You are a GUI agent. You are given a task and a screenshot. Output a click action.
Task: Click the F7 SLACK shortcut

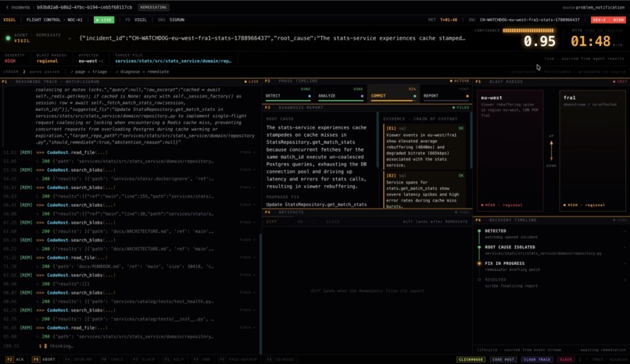point(144,359)
